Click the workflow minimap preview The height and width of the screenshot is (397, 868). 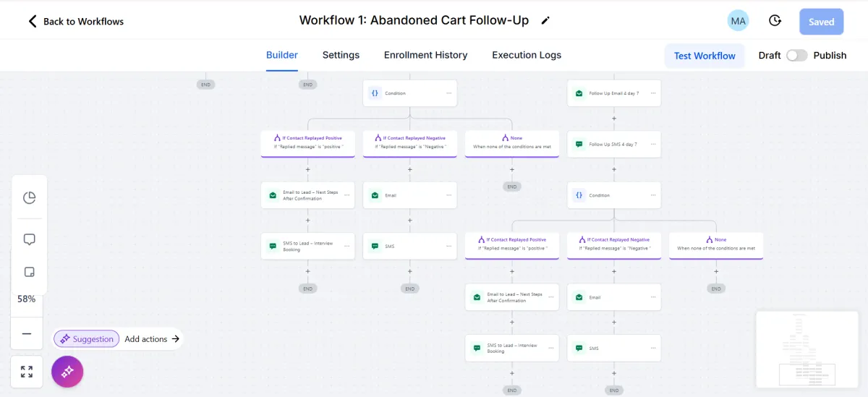coord(807,349)
